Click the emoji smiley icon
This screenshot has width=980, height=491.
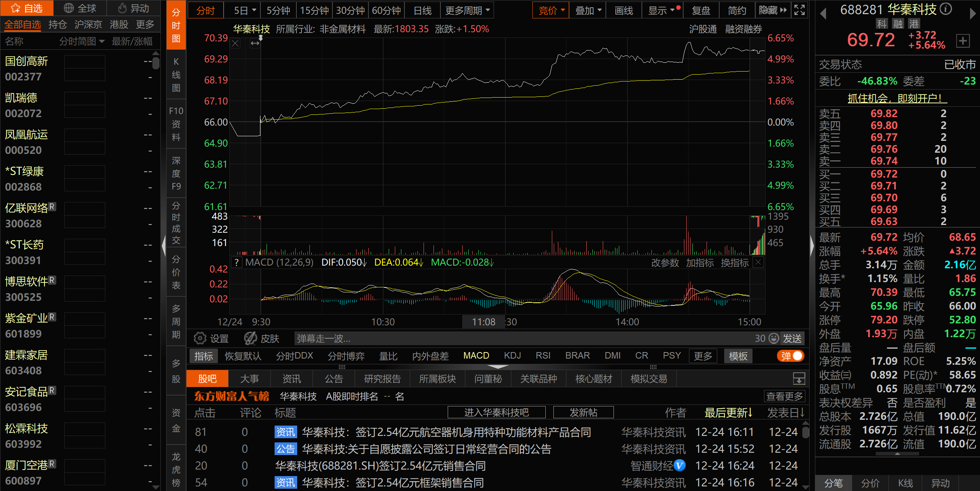point(774,338)
